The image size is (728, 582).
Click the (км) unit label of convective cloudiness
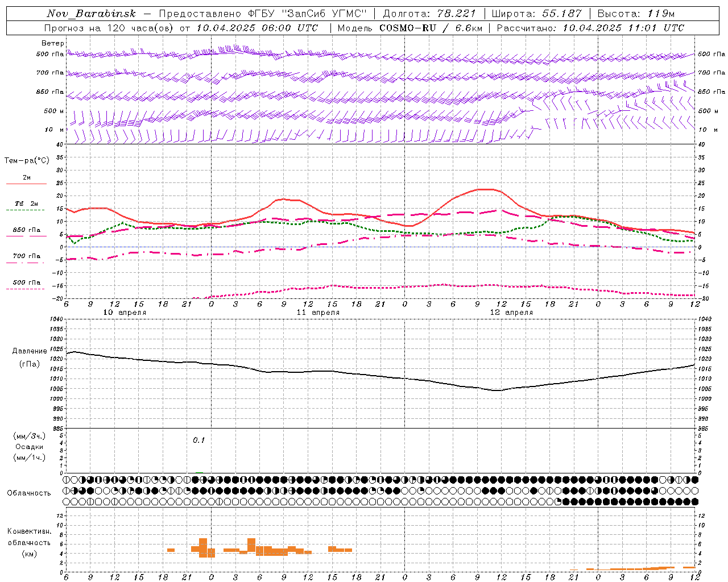(x=29, y=554)
